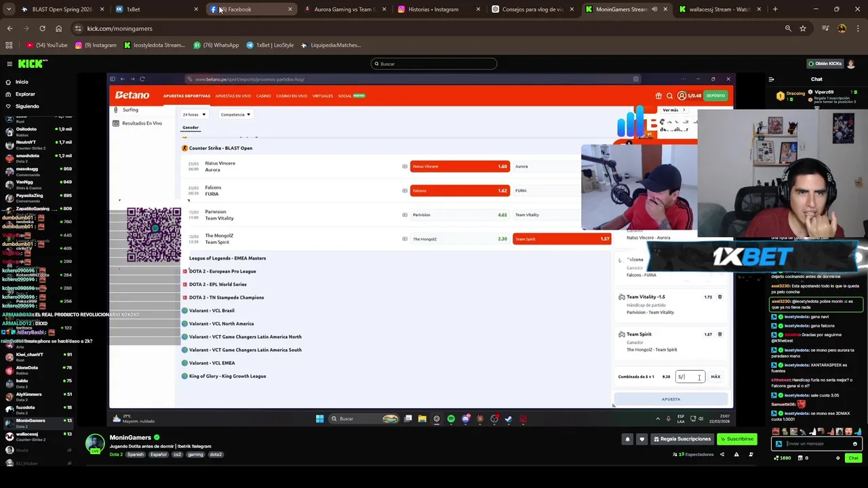Open the browser apps grid icon
Screen dimensions: 868x488
[x=9, y=45]
